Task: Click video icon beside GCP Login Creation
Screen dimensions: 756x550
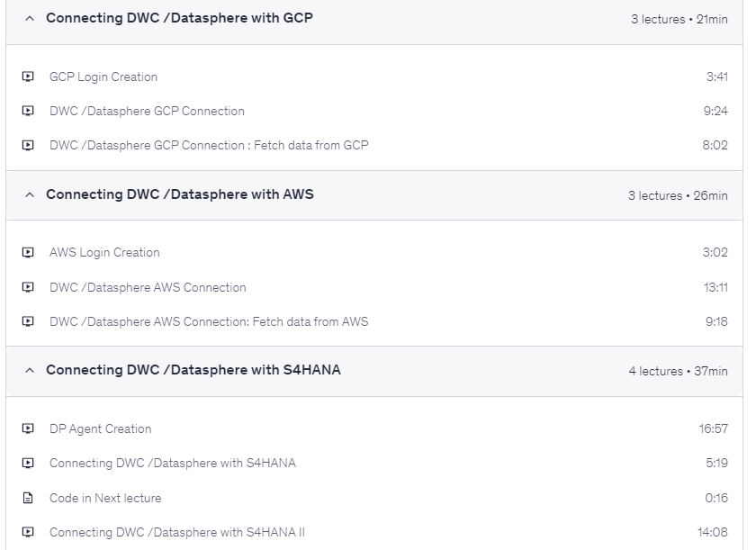Action: tap(28, 77)
